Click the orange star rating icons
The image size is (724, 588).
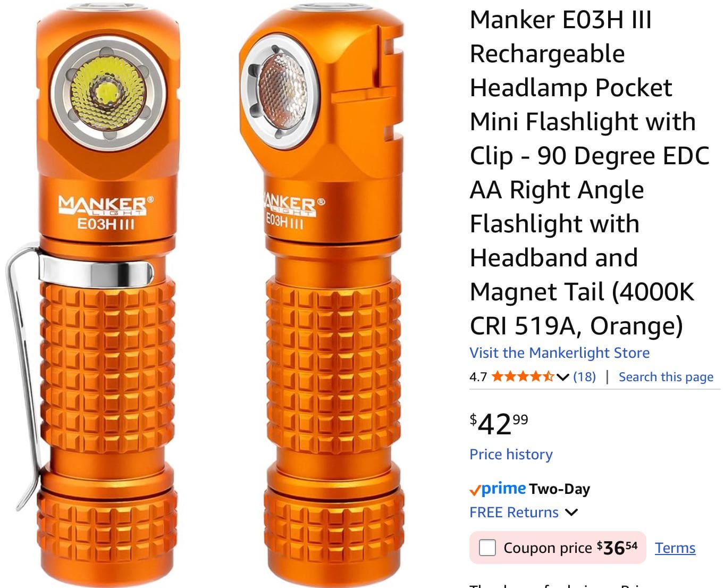523,377
